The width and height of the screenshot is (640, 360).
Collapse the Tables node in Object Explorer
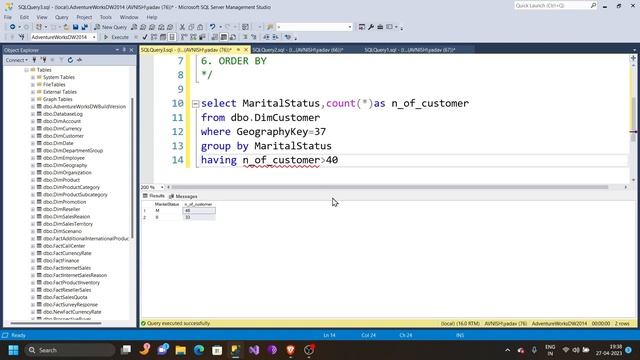27,70
